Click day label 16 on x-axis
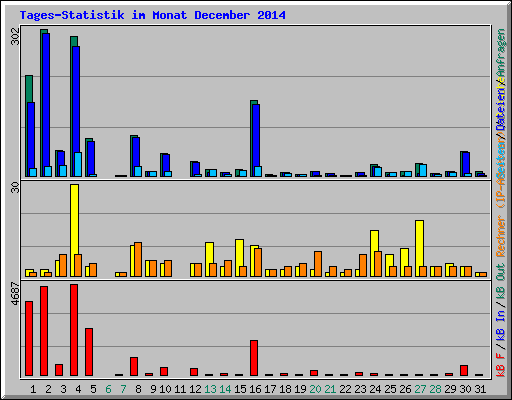Screen dimensions: 512x400 [x=255, y=389]
